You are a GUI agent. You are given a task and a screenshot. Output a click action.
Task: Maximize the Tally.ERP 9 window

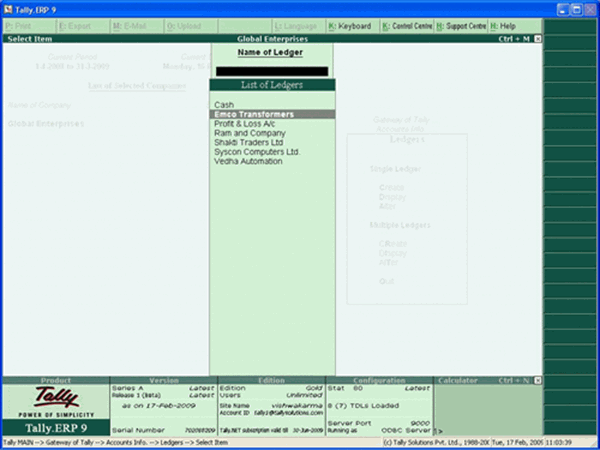tap(576, 10)
